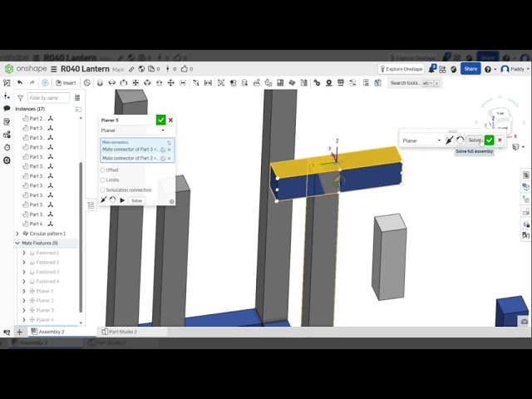This screenshot has width=532, height=399.
Task: Click the instances list vertical scrollbar
Action: (81, 237)
